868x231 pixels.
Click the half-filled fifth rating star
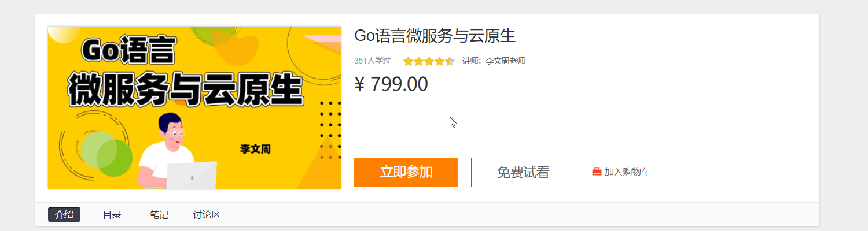[x=450, y=61]
